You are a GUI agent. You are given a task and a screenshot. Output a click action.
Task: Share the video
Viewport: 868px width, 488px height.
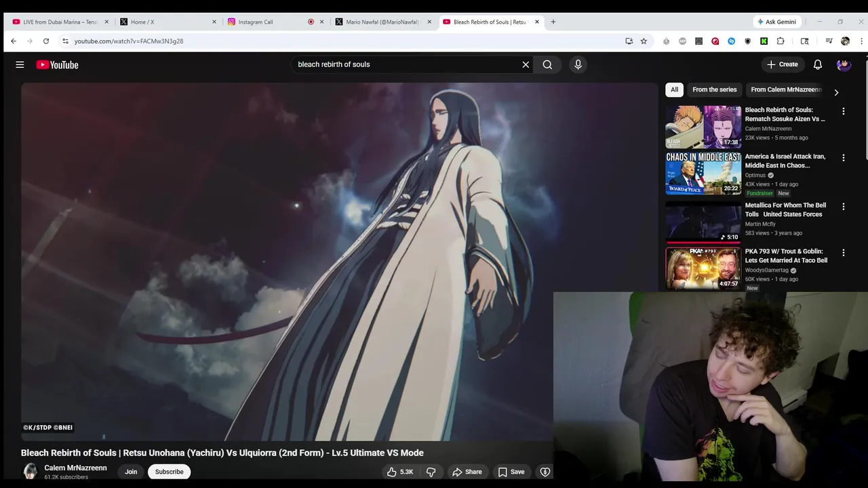point(467,472)
